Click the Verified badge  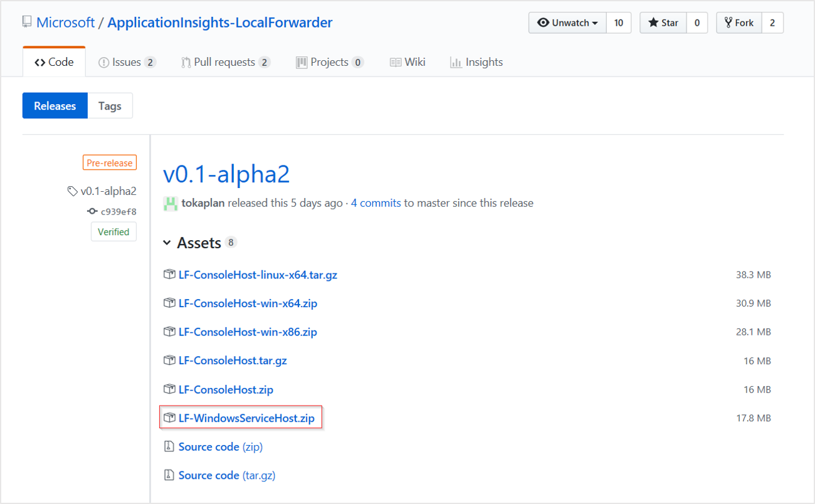coord(113,232)
